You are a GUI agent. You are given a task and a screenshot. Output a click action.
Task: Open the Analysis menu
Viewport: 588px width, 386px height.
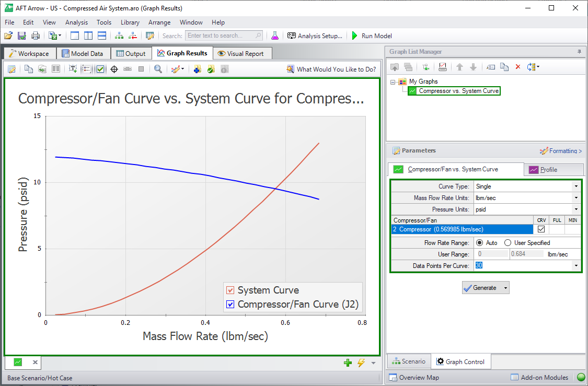point(76,22)
